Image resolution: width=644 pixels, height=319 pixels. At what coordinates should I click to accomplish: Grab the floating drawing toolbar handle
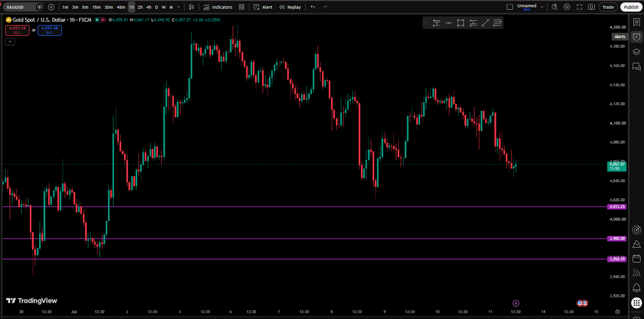(426, 23)
